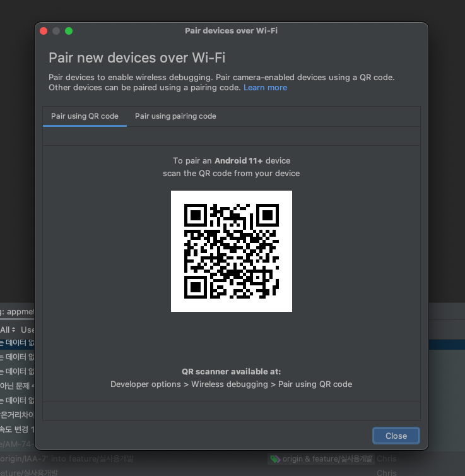The width and height of the screenshot is (465, 476).
Task: Click the QR code image
Action: [x=232, y=251]
